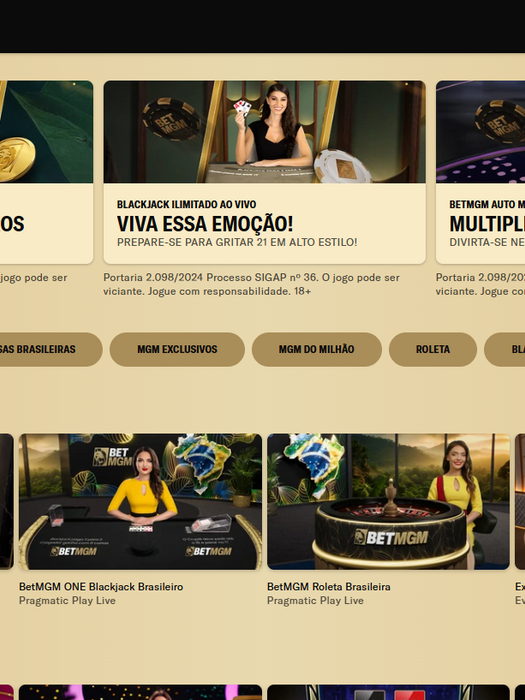Choose the ROLETA category pill
Screen dimensions: 525x700
click(x=433, y=349)
